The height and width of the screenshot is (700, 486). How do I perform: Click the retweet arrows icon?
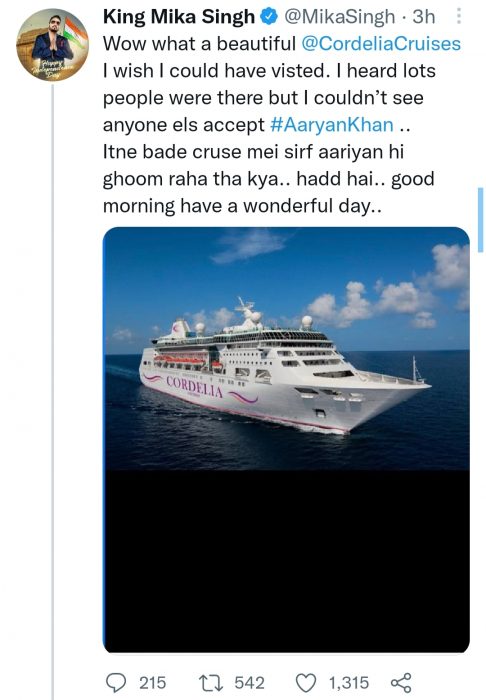click(212, 683)
